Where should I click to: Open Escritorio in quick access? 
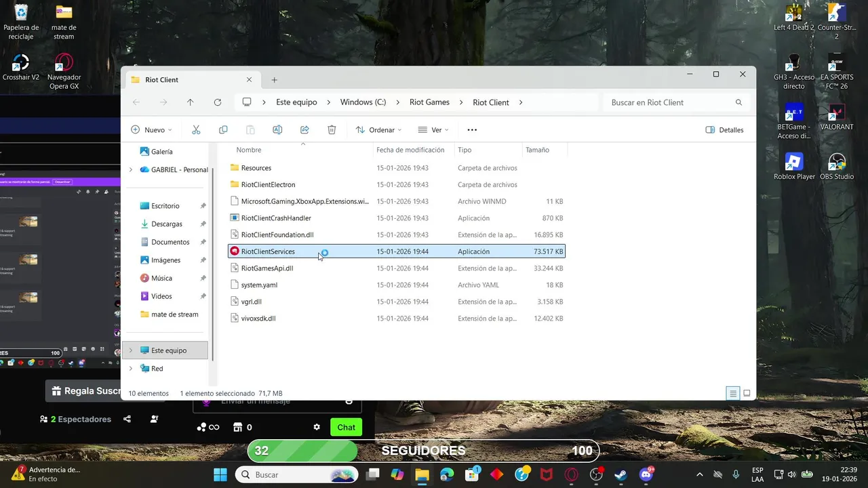pos(165,205)
